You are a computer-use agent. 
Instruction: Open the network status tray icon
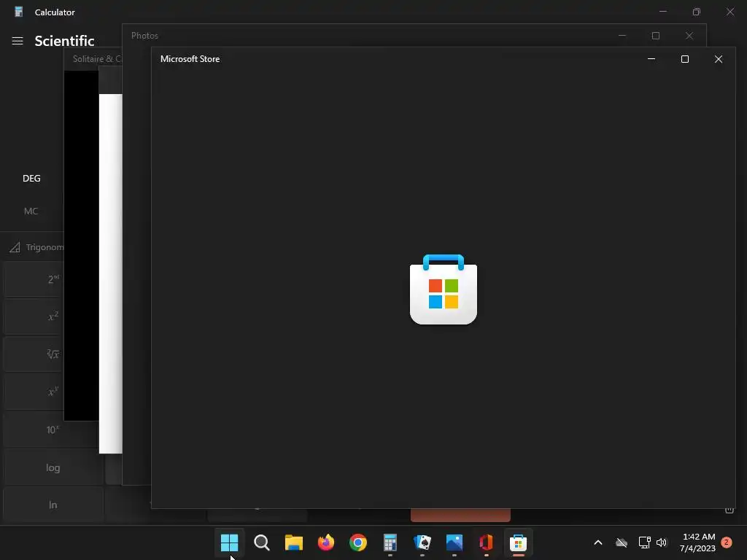pyautogui.click(x=644, y=542)
